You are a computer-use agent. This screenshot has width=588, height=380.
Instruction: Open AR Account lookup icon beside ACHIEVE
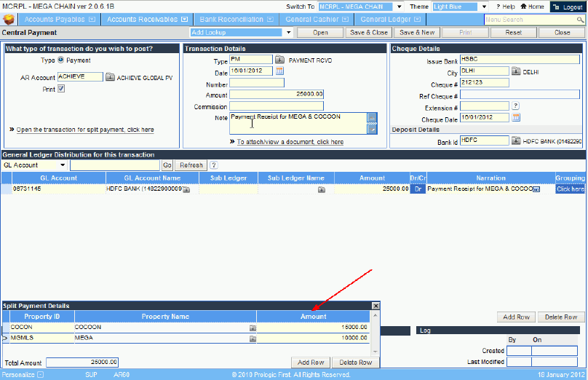[111, 76]
